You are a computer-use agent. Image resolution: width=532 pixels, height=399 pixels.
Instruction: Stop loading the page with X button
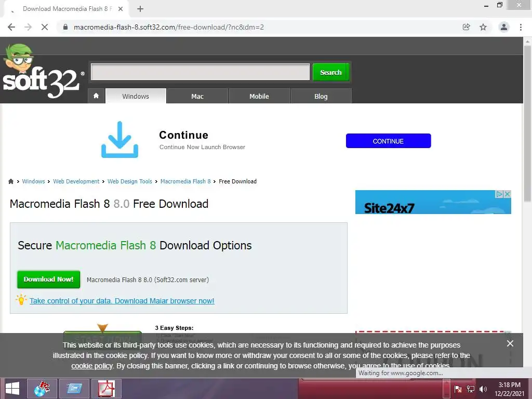coord(45,27)
